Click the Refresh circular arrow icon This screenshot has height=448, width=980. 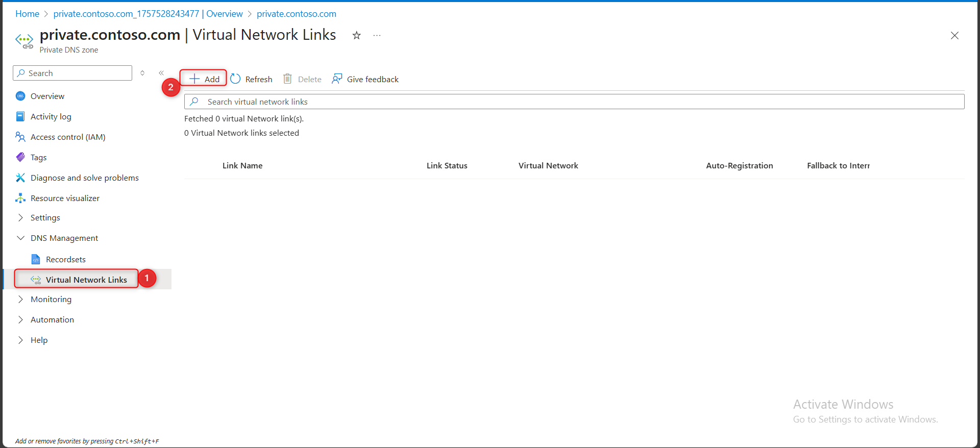pos(235,79)
